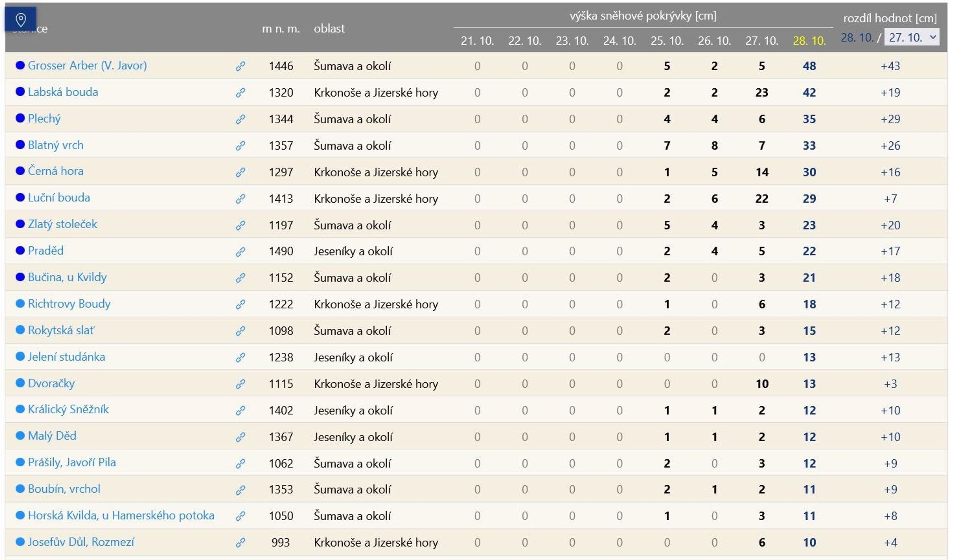Open the link icon for Luční bouda

pyautogui.click(x=241, y=199)
